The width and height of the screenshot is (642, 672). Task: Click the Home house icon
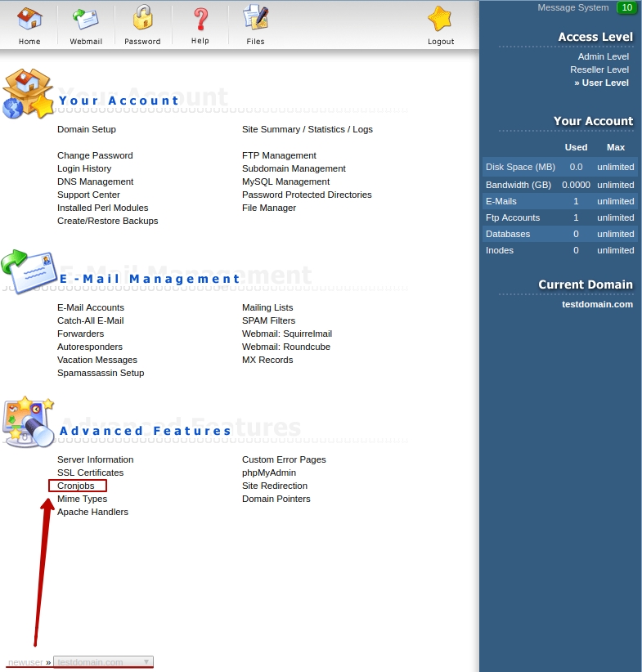click(29, 19)
